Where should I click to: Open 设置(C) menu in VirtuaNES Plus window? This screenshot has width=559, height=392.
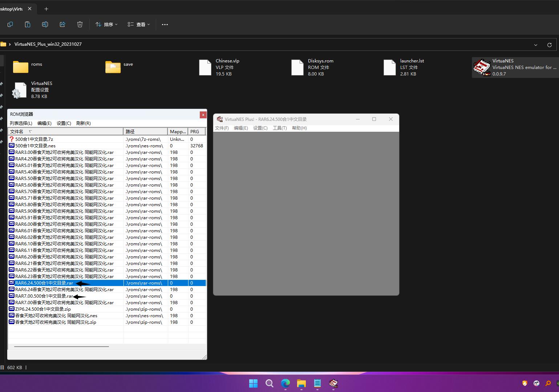pos(260,128)
